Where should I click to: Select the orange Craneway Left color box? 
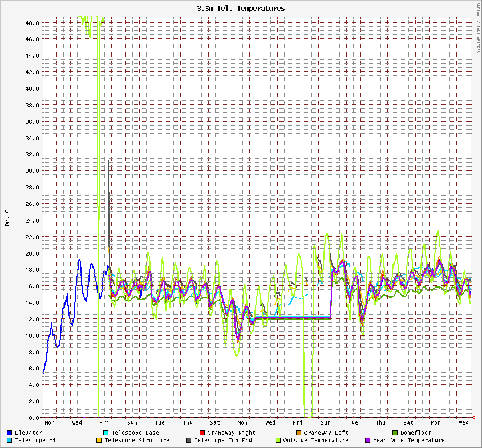[299, 433]
